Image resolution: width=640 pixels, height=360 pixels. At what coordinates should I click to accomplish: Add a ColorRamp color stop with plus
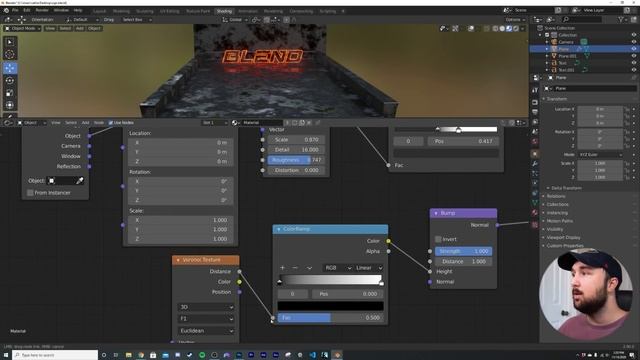pos(282,268)
